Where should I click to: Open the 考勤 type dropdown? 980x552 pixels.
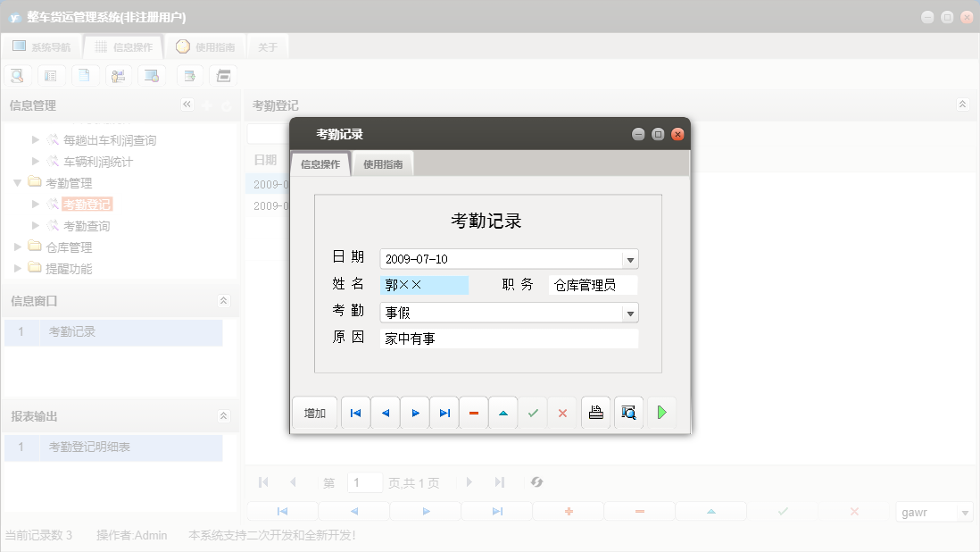coord(630,314)
